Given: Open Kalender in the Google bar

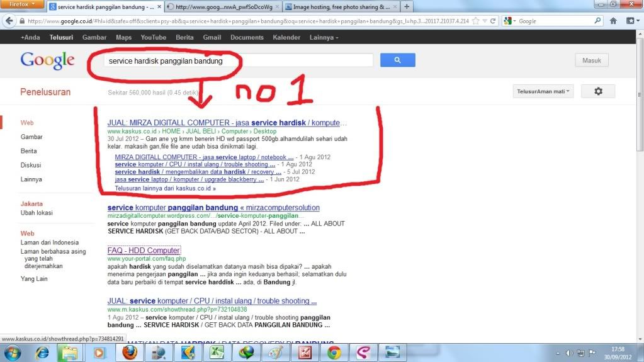Looking at the screenshot, I should [x=286, y=37].
